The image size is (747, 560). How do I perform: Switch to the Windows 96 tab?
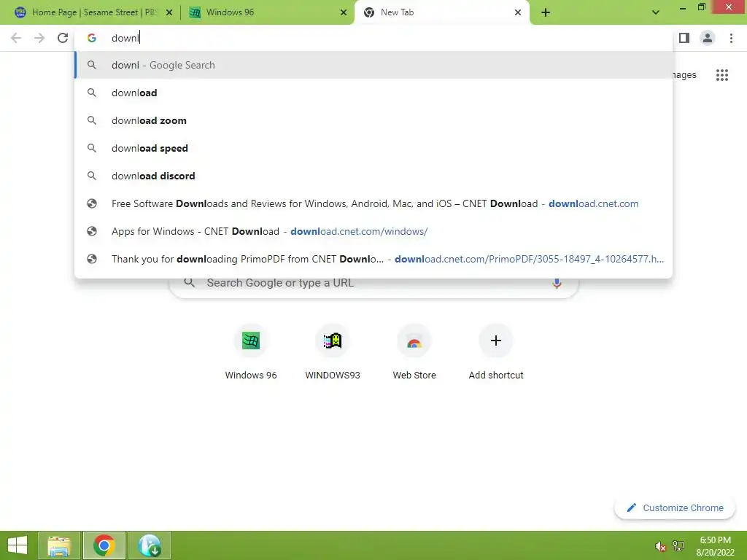point(268,12)
